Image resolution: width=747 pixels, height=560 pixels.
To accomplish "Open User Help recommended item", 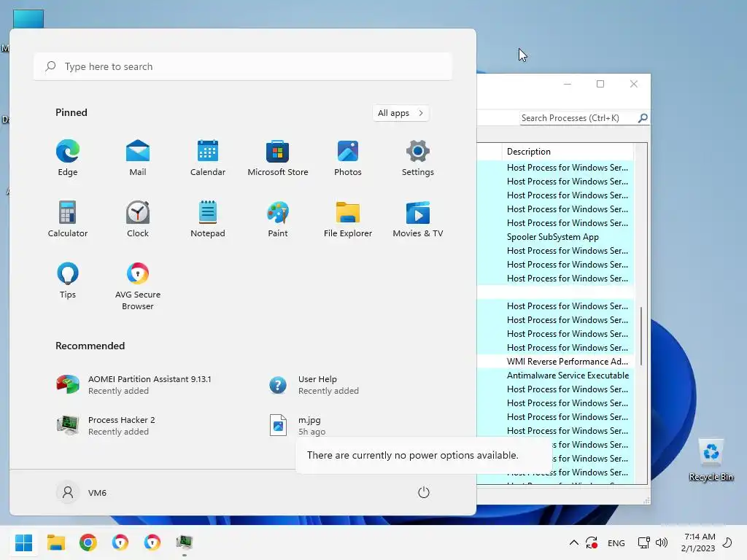I will pyautogui.click(x=314, y=385).
